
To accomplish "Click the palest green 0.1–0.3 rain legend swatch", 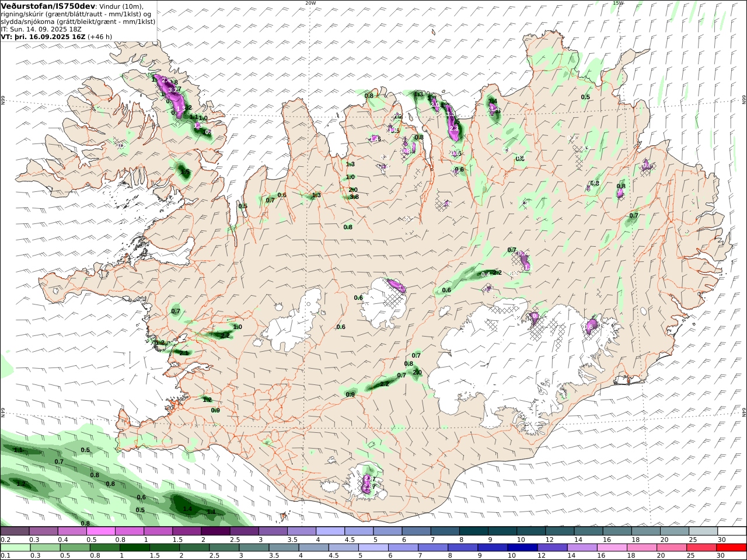I will 15,548.
